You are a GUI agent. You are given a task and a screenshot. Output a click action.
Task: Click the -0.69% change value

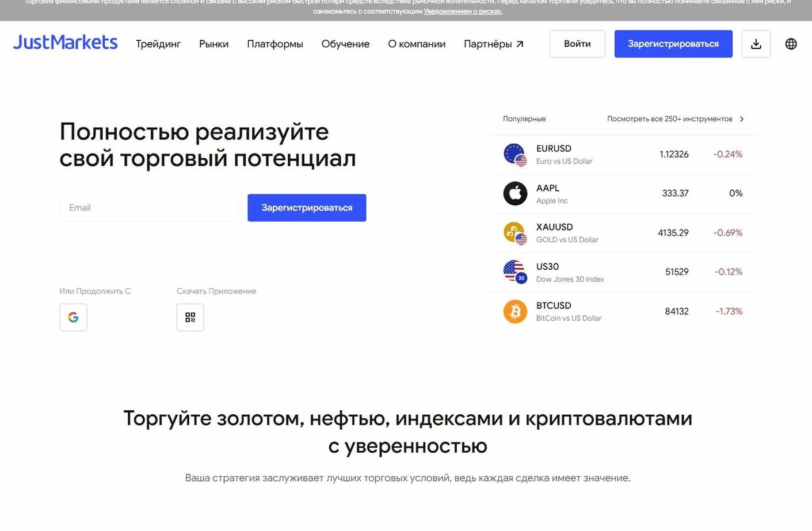728,233
